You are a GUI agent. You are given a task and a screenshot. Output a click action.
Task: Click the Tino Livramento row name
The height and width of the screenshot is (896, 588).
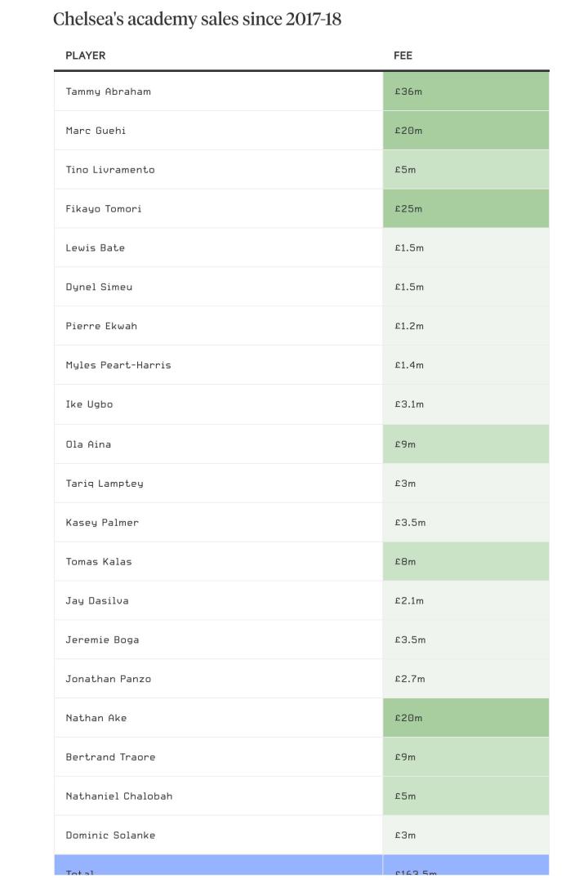coord(110,170)
